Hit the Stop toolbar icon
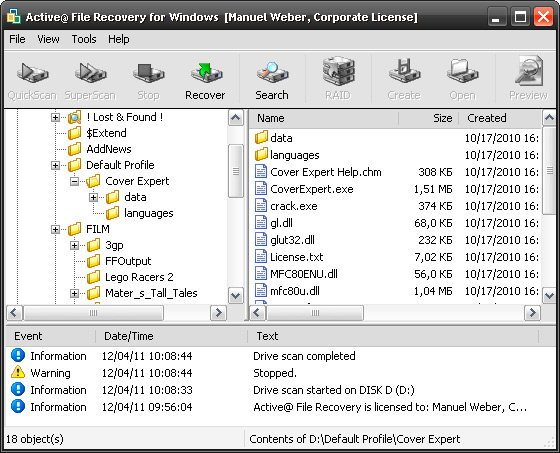Image resolution: width=560 pixels, height=453 pixels. [148, 80]
